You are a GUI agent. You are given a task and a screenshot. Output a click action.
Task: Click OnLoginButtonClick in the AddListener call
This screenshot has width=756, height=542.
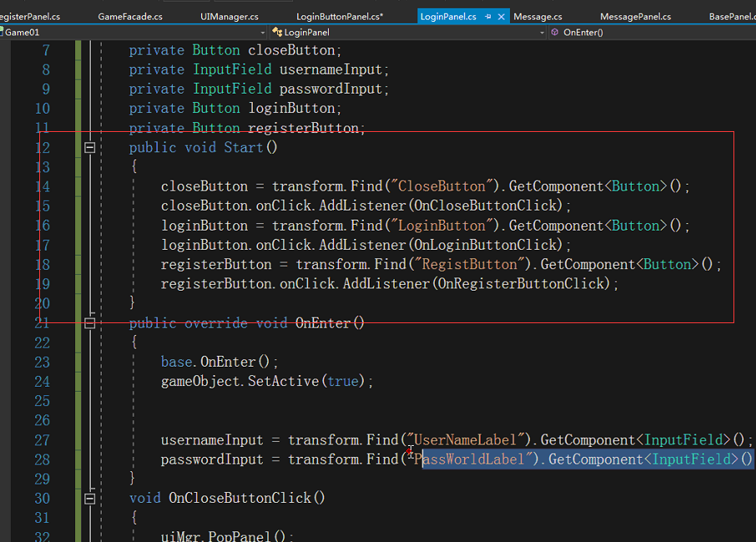pos(486,245)
